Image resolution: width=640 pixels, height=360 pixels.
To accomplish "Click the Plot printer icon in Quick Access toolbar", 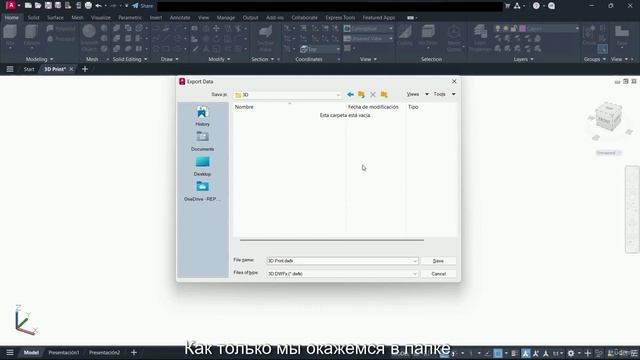I will click(88, 6).
